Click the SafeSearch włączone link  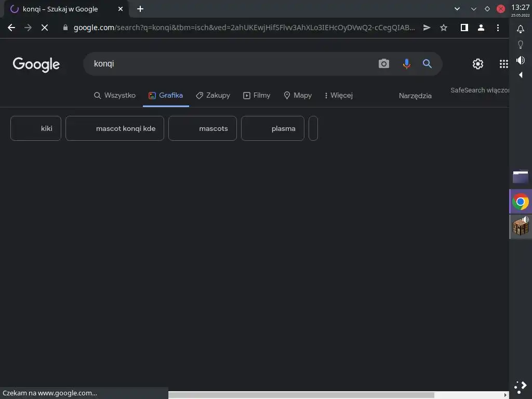pyautogui.click(x=480, y=90)
